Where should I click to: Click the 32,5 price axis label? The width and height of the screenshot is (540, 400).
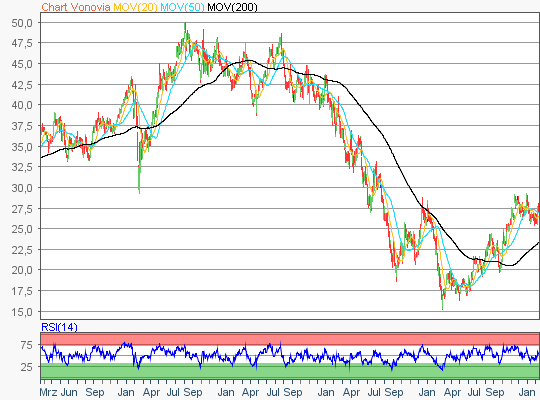(x=22, y=167)
